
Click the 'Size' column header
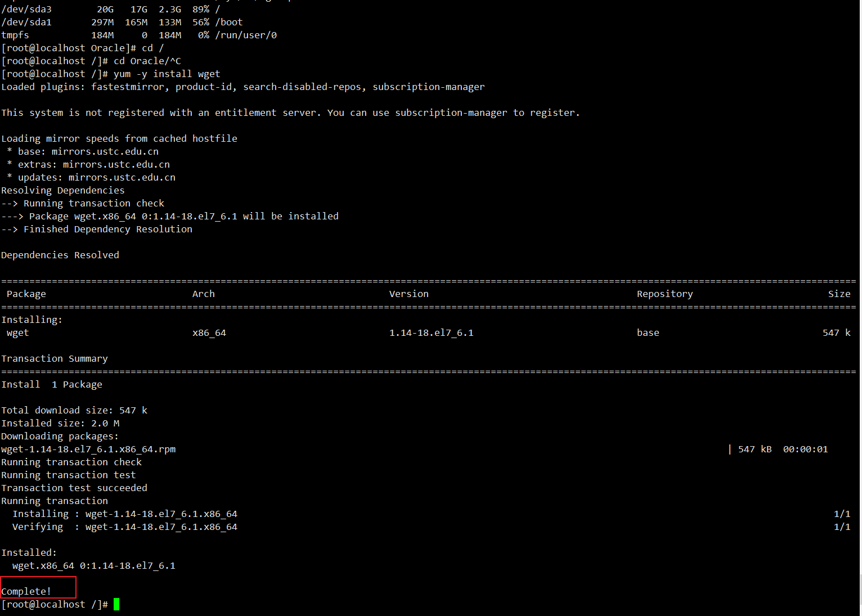839,294
